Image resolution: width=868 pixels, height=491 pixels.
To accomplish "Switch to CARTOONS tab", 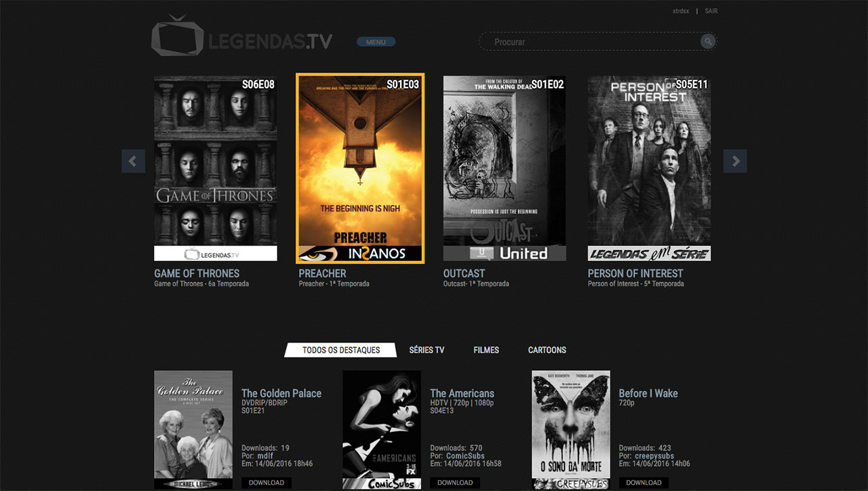I will pos(547,350).
